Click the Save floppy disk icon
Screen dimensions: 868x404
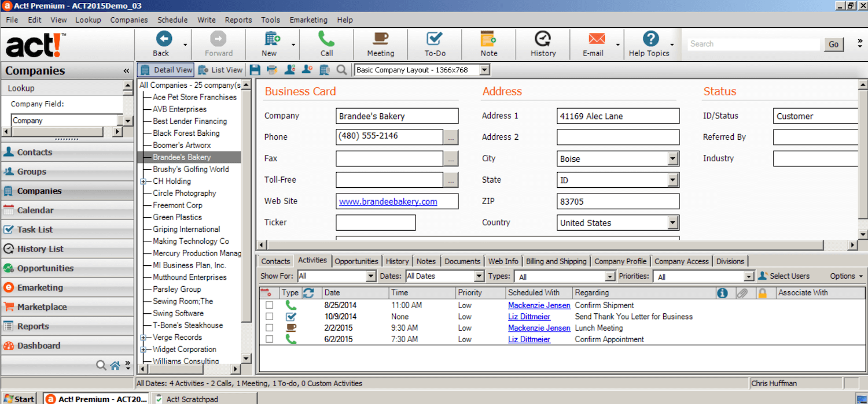pyautogui.click(x=255, y=70)
